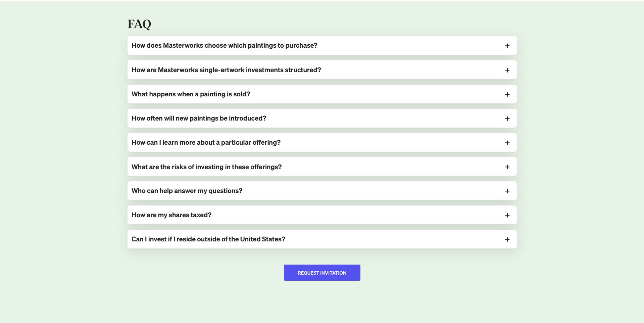Open 'How can I learn more' question text
Screen dimensions: 644x323
(x=206, y=142)
